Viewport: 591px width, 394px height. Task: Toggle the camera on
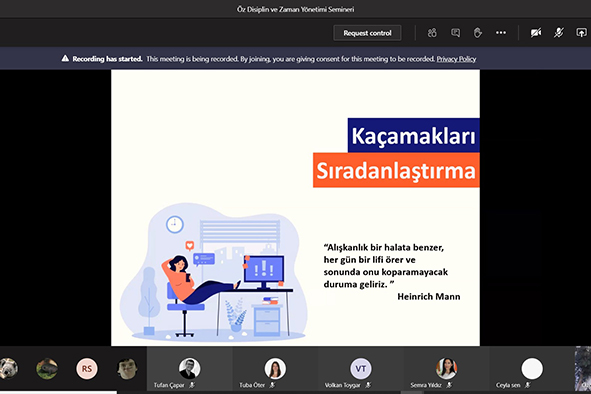tap(536, 33)
